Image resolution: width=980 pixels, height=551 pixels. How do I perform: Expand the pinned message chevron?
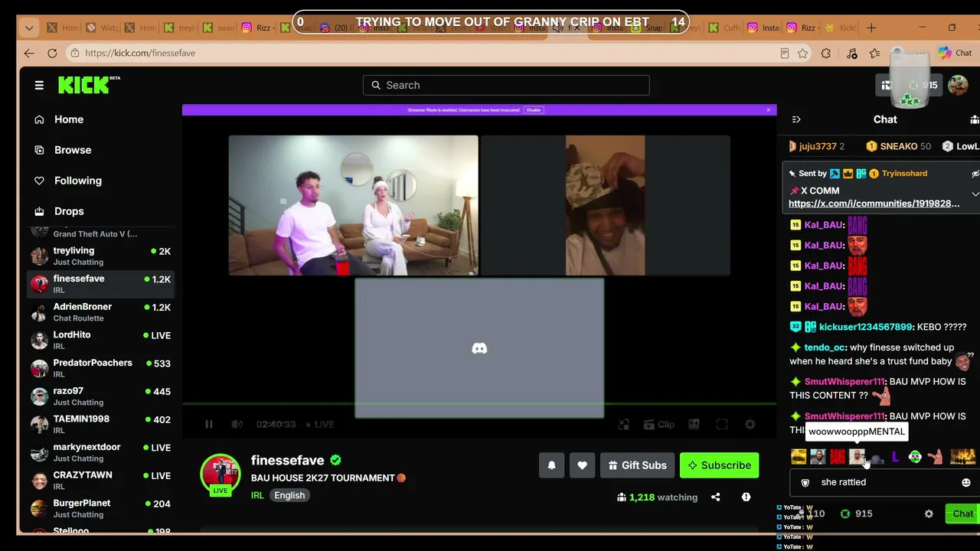[x=975, y=194]
